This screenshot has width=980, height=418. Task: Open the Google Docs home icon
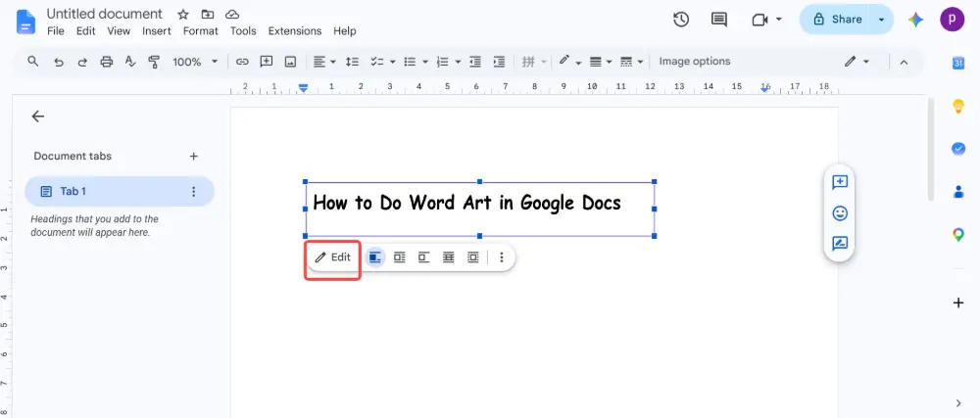(26, 22)
